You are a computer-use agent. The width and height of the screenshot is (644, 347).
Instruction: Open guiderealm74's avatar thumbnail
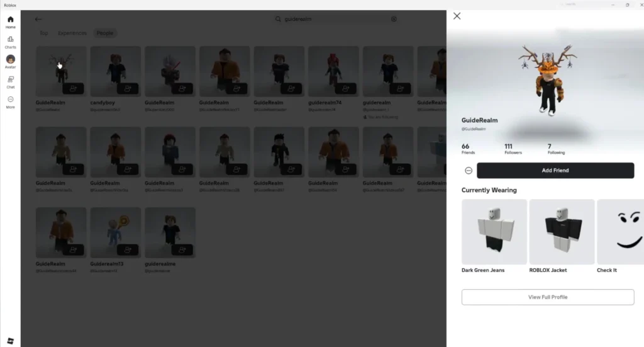click(333, 71)
